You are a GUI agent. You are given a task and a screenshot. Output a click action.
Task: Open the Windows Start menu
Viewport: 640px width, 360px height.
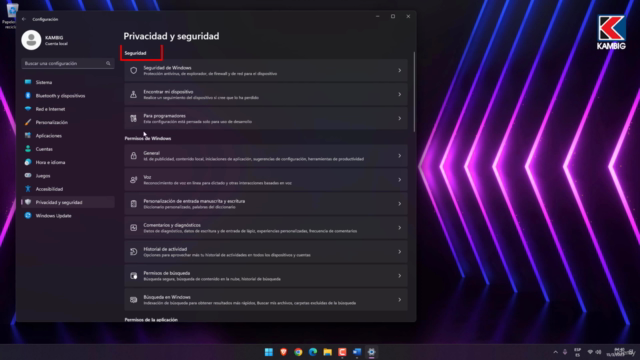pos(269,352)
